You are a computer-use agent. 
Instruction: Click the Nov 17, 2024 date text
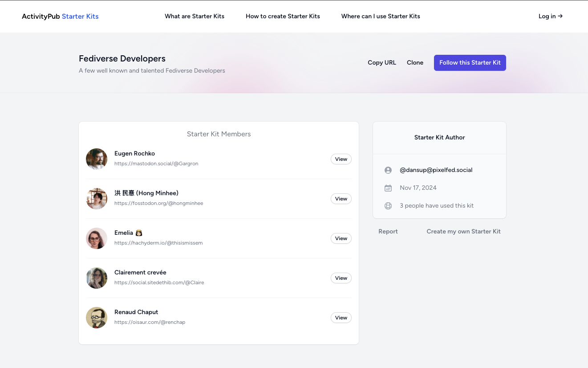pyautogui.click(x=418, y=188)
